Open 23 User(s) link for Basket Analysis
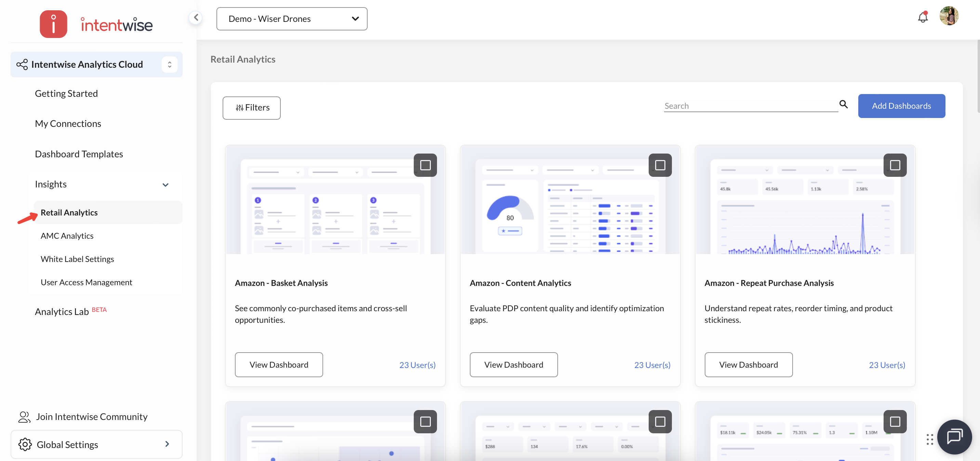This screenshot has height=461, width=980. [x=417, y=365]
